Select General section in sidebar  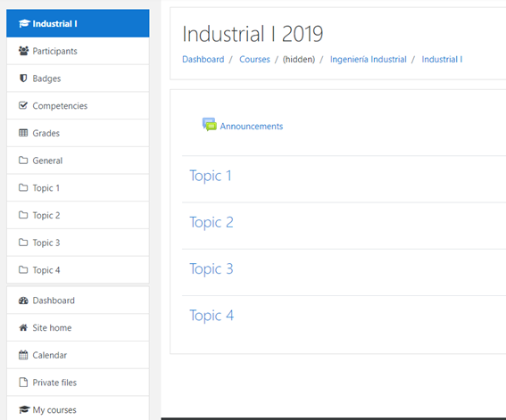point(78,161)
